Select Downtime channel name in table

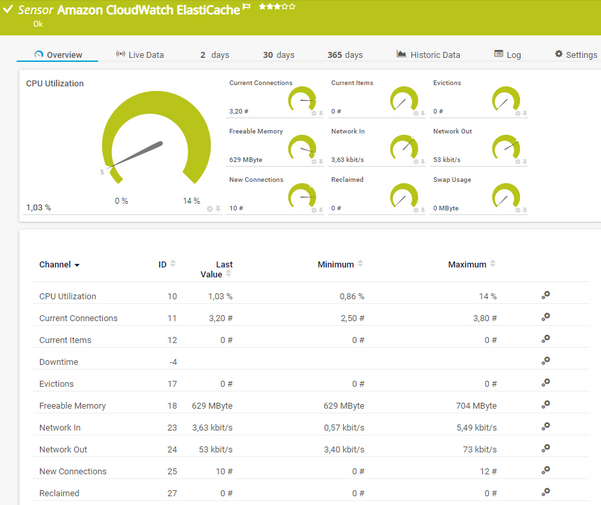coord(59,362)
